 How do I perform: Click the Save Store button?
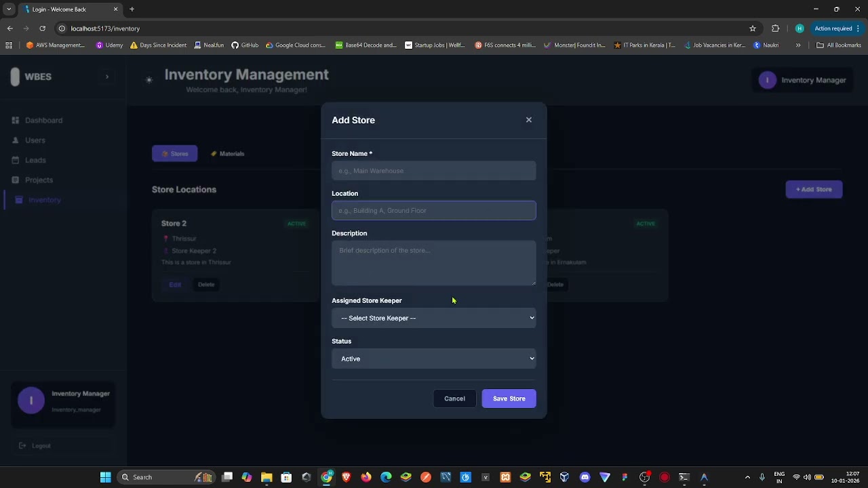(509, 399)
